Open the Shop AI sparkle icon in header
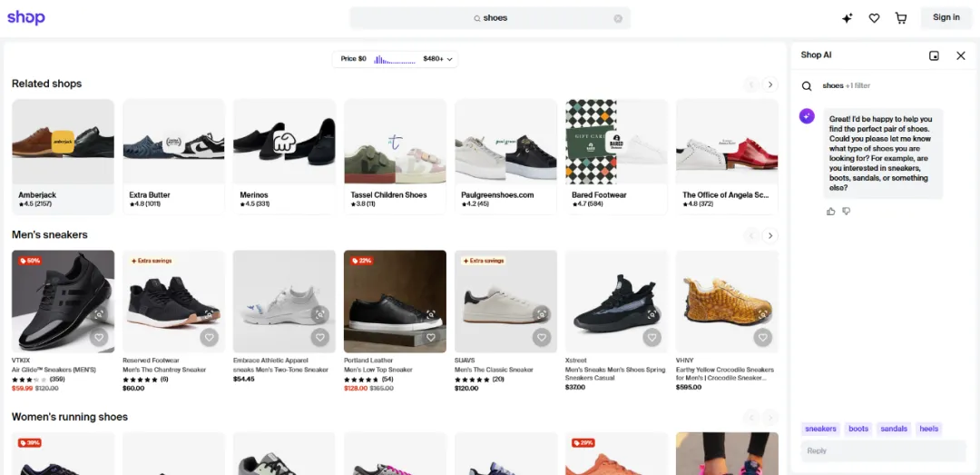This screenshot has width=980, height=475. pos(847,18)
